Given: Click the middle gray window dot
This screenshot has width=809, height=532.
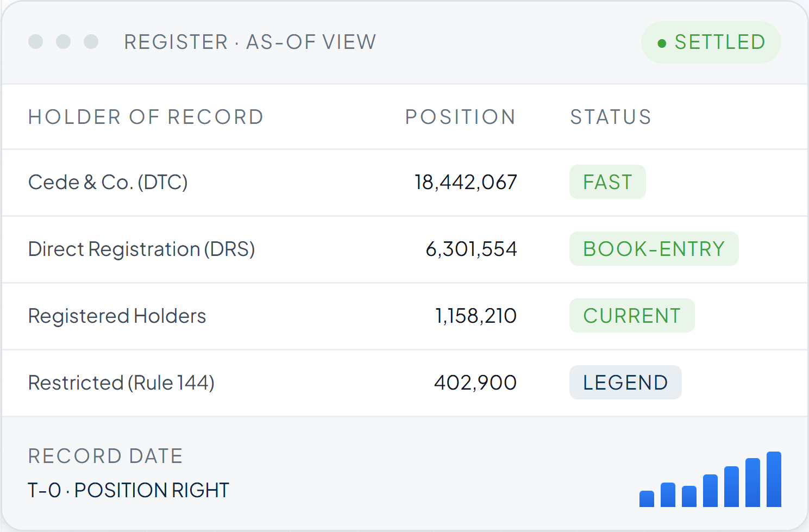Looking at the screenshot, I should tap(64, 42).
